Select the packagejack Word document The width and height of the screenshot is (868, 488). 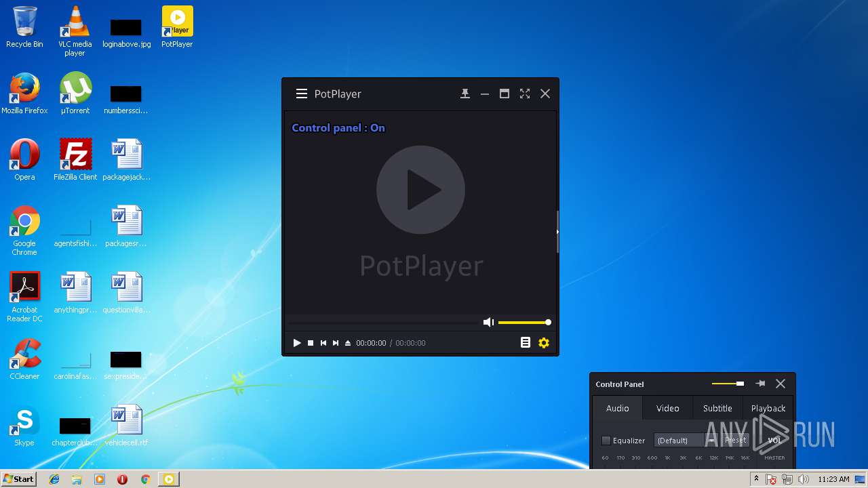point(126,160)
